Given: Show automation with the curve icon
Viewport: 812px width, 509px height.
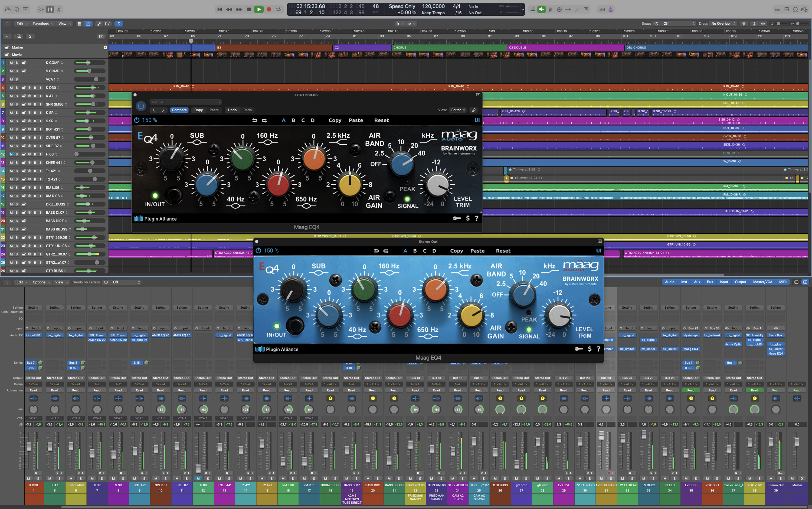Looking at the screenshot, I should [x=99, y=24].
